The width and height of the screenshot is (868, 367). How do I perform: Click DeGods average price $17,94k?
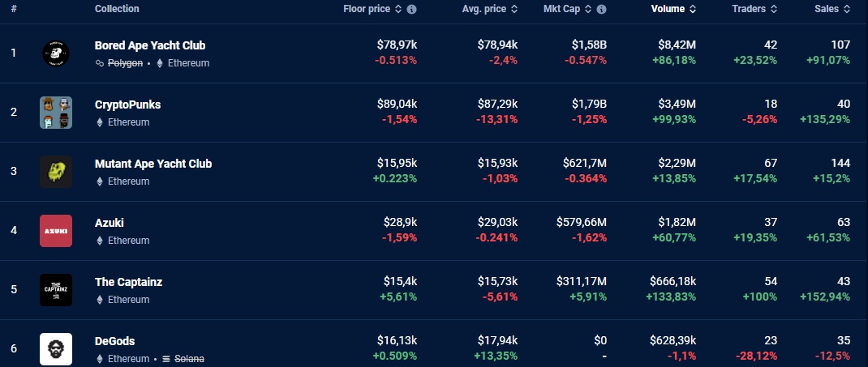[497, 341]
